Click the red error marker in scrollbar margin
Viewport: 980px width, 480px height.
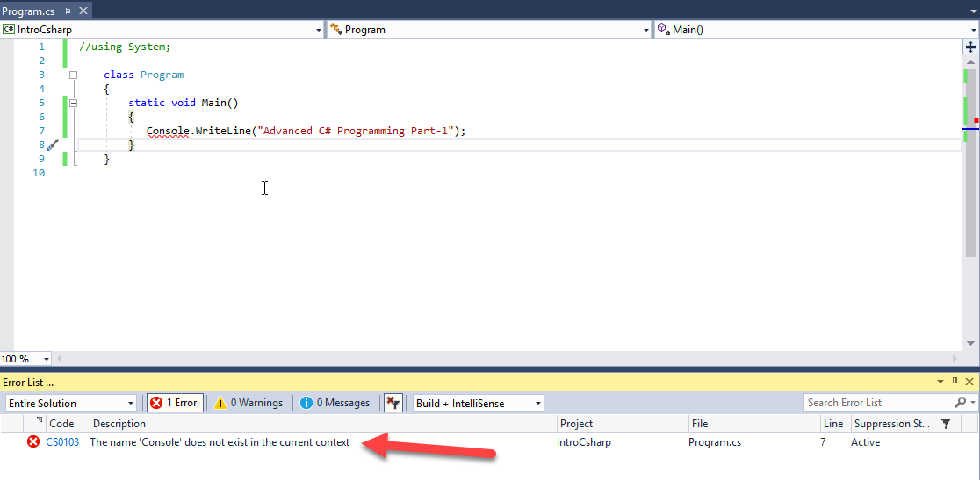pyautogui.click(x=976, y=120)
